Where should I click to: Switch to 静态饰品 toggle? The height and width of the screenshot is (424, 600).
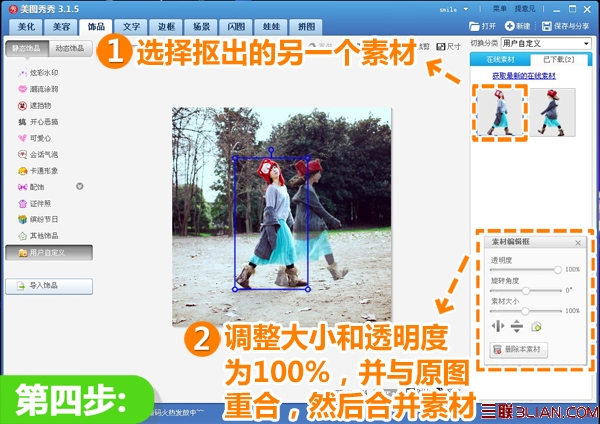(x=27, y=49)
